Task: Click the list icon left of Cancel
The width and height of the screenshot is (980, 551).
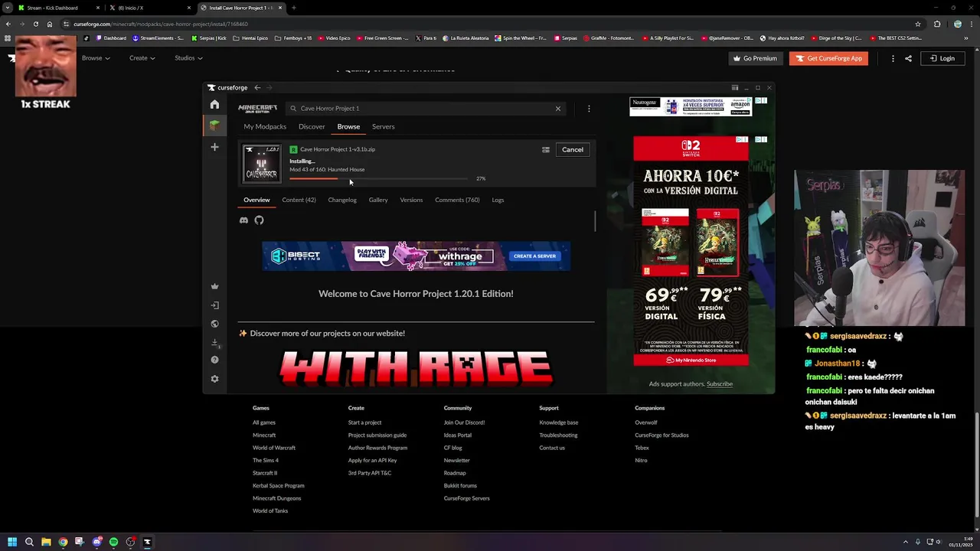Action: click(546, 150)
